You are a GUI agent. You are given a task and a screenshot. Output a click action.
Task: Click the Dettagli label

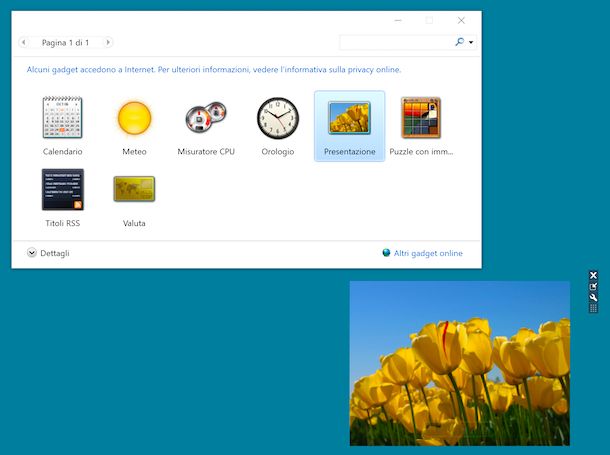click(x=55, y=253)
